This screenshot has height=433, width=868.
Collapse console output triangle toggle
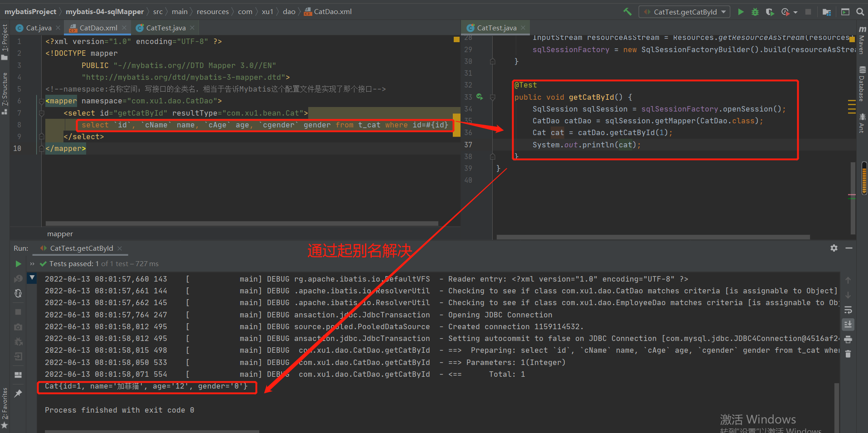coord(32,277)
